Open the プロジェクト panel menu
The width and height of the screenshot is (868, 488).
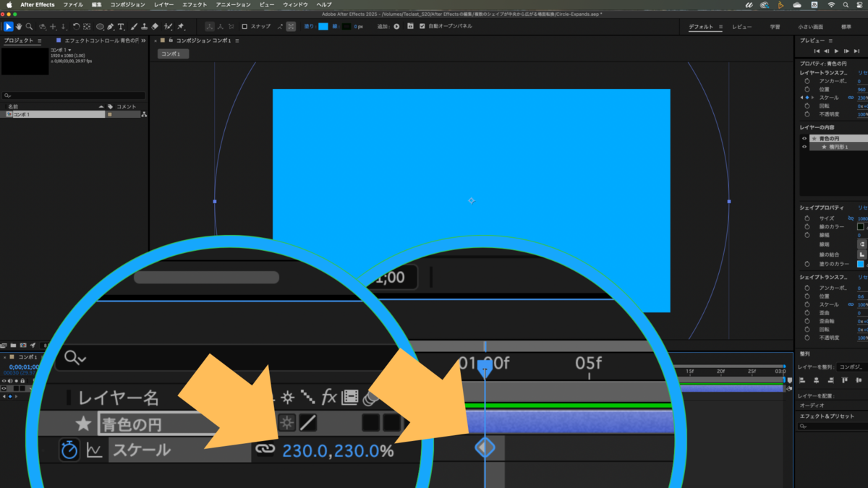(39, 41)
